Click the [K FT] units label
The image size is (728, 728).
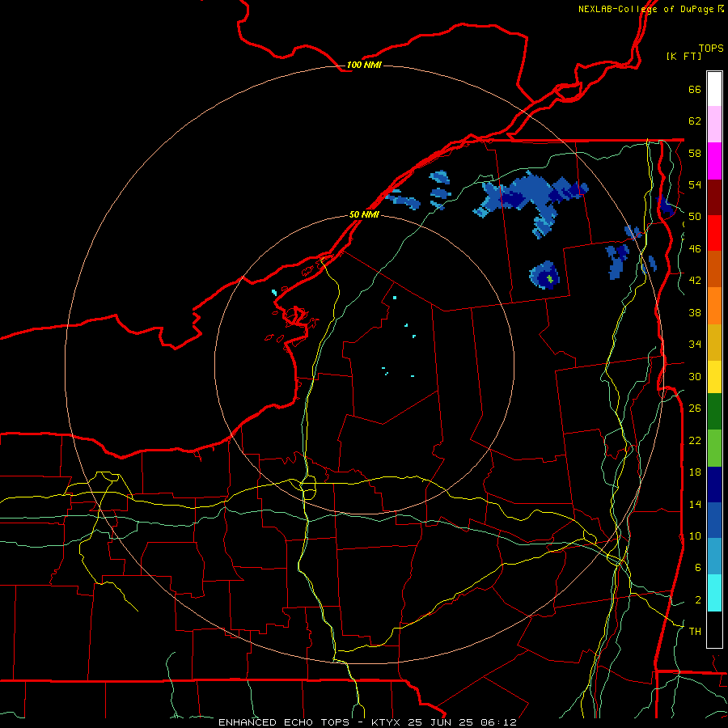point(684,56)
